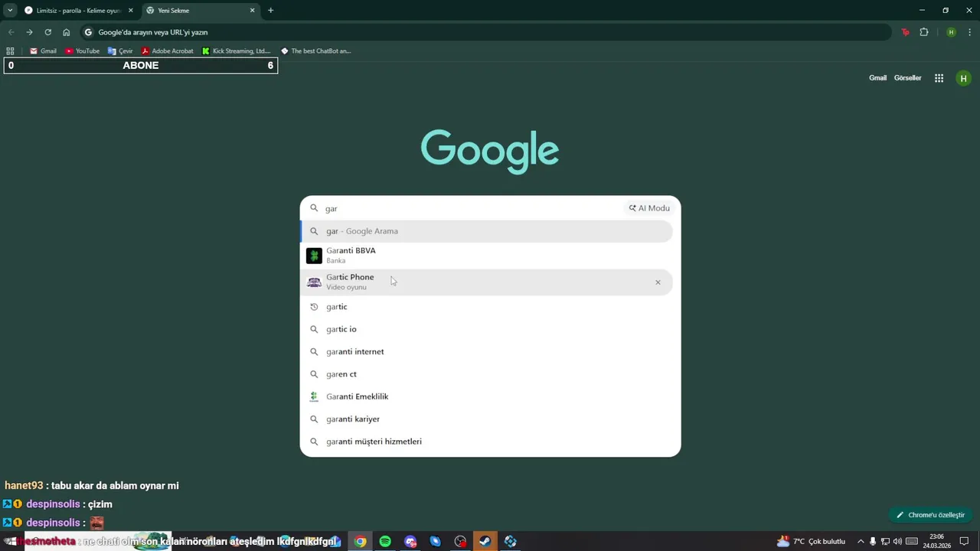
Task: Open the Chrome extensions puzzle icon
Action: pos(924,32)
